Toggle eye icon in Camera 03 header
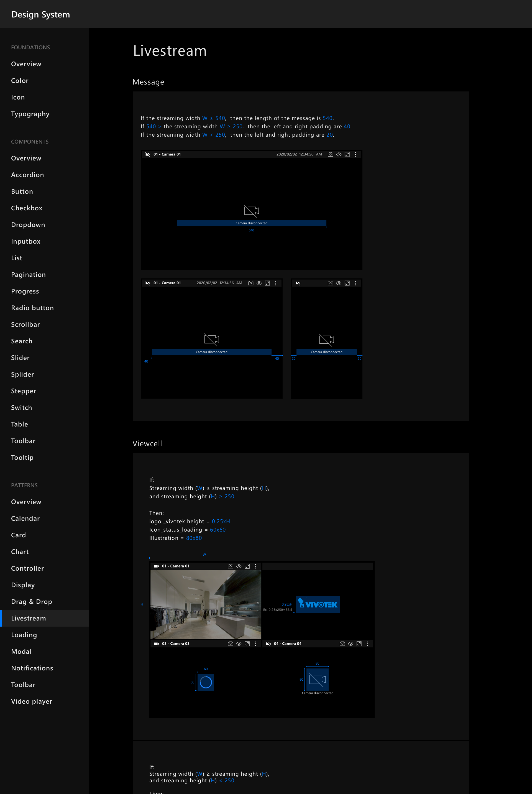 click(x=239, y=644)
